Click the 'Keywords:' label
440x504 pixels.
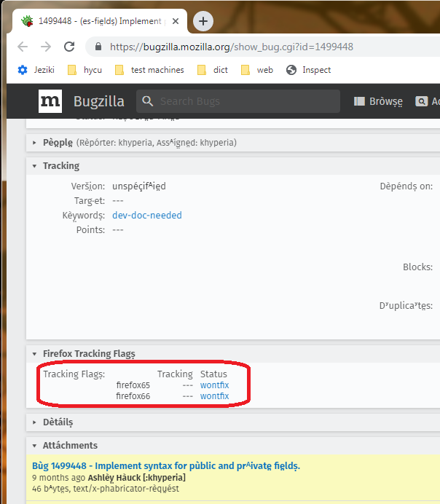point(84,215)
